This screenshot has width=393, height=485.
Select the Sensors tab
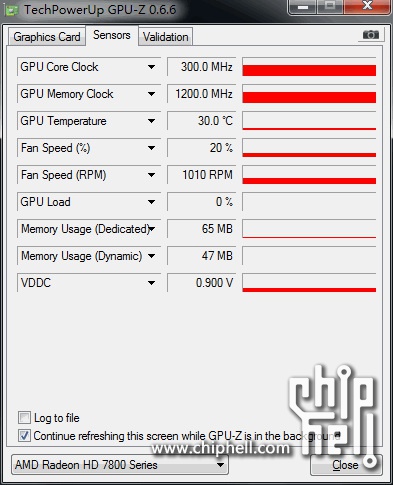point(112,35)
